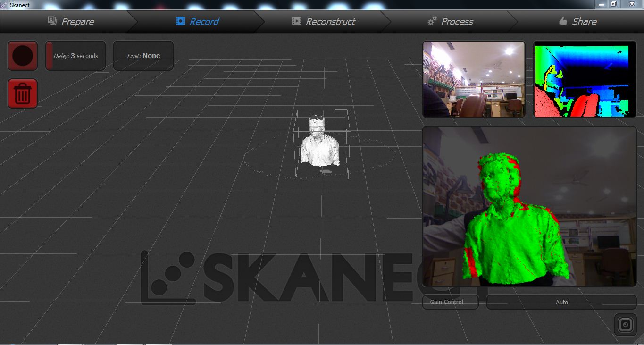Image resolution: width=644 pixels, height=345 pixels.
Task: Click the white bust model in the viewport
Action: (x=319, y=142)
